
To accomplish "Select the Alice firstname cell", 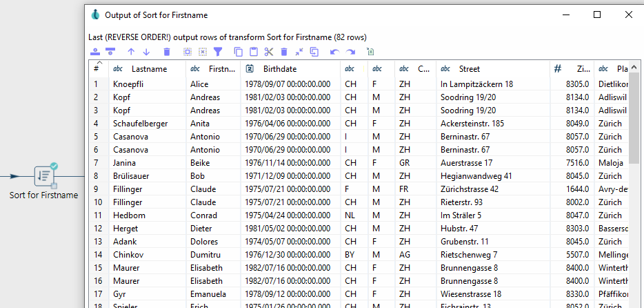I will point(213,84).
